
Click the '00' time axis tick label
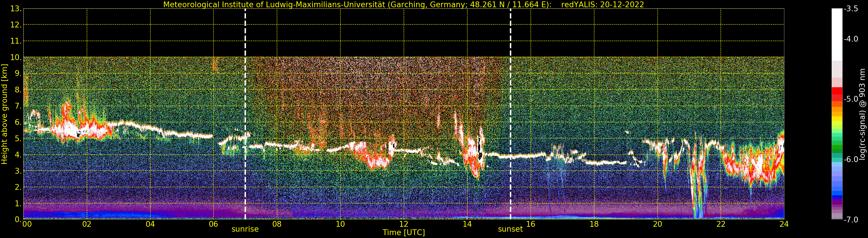[27, 224]
